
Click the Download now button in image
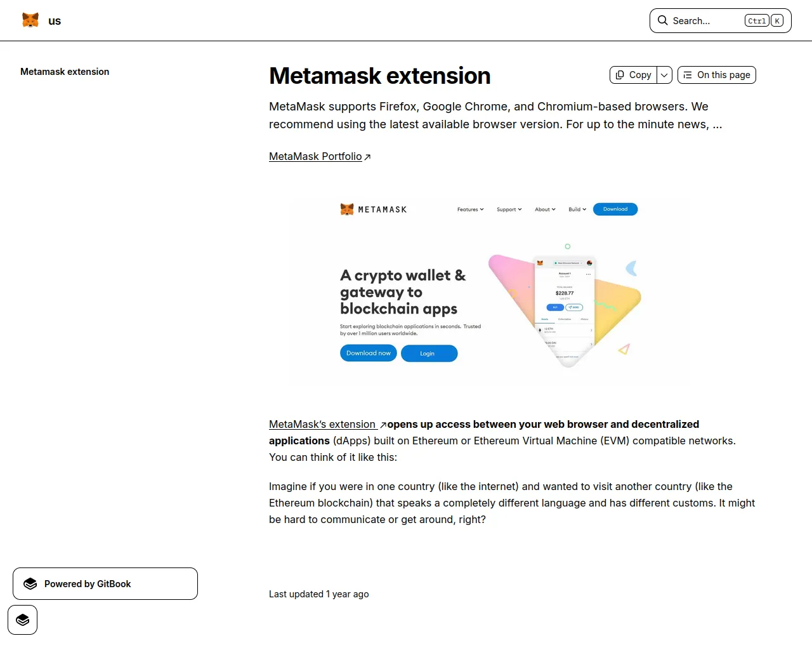pyautogui.click(x=369, y=353)
